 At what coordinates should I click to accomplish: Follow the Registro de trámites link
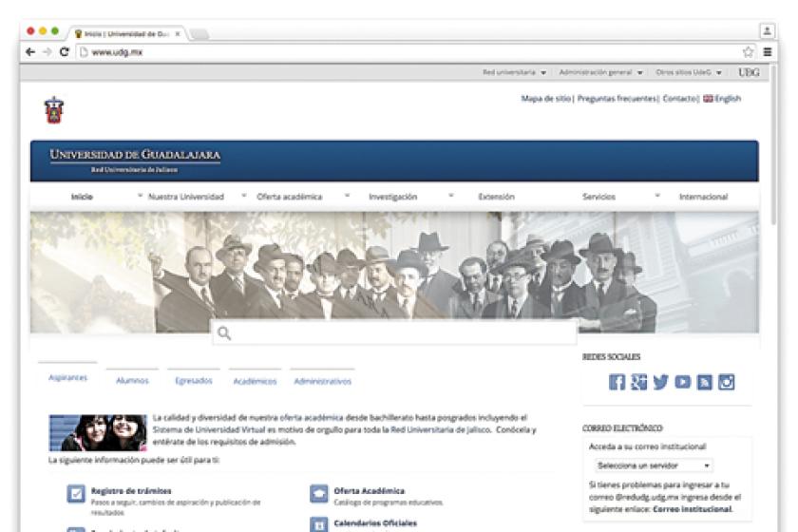(x=131, y=491)
